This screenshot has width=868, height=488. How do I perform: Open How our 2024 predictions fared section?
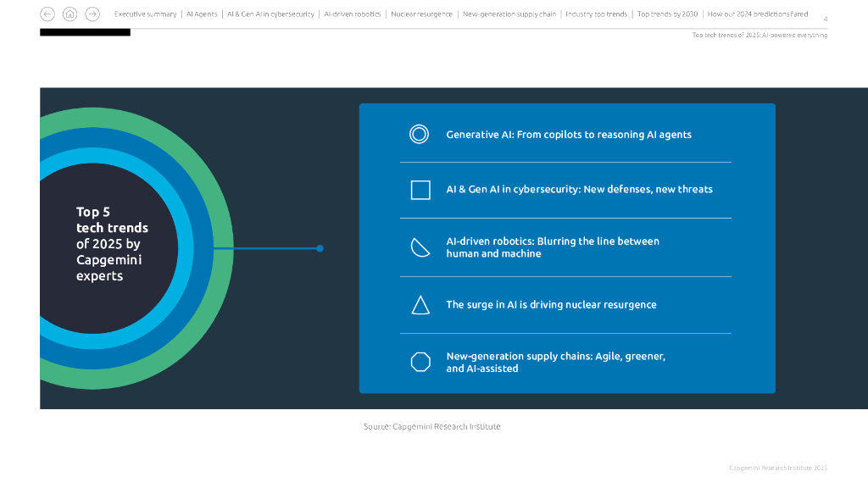tap(758, 14)
